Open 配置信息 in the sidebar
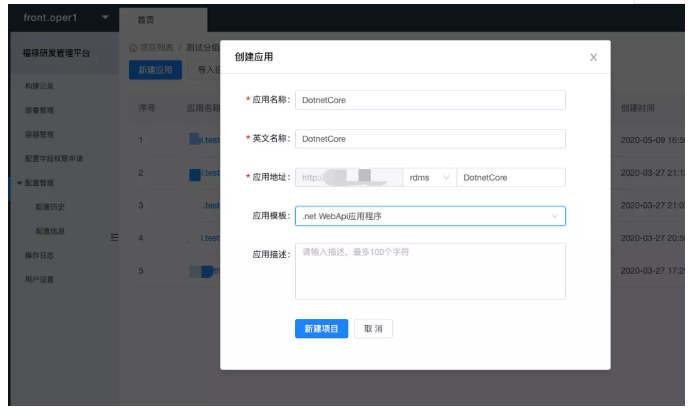This screenshot has height=411, width=691. pyautogui.click(x=50, y=231)
